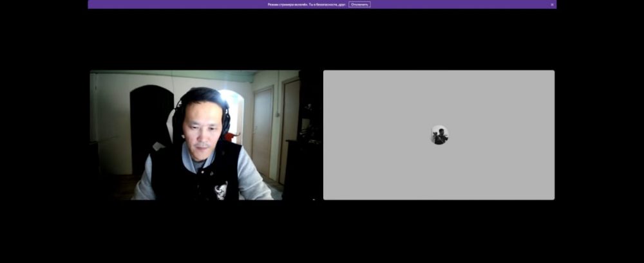This screenshot has width=644, height=263.
Task: Click the streamer mode notice text
Action: tap(307, 5)
